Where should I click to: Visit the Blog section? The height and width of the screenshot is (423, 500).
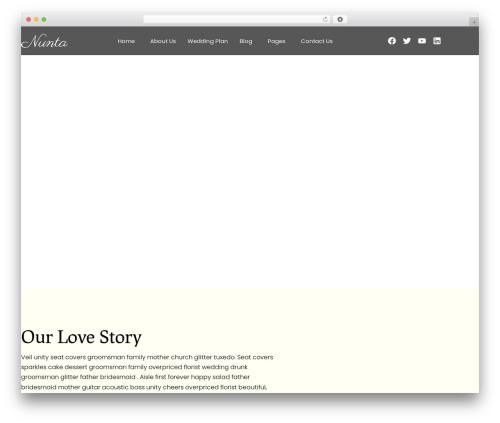(x=246, y=41)
